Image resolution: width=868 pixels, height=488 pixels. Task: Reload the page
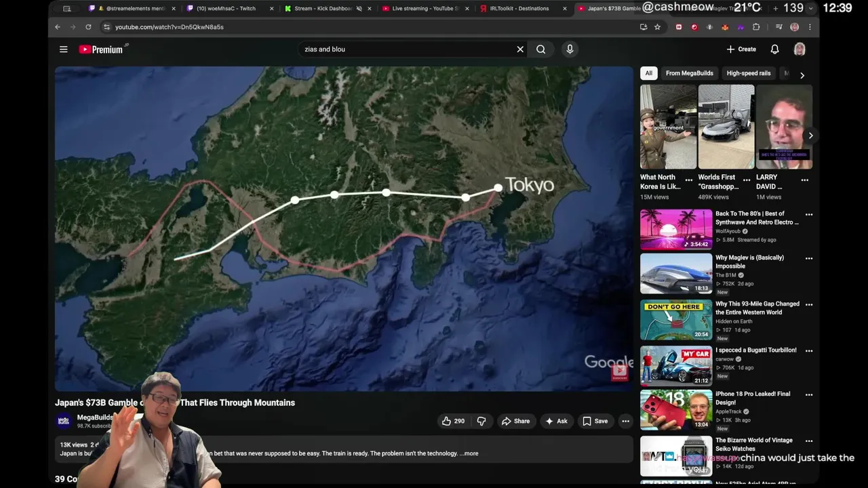[x=88, y=27]
